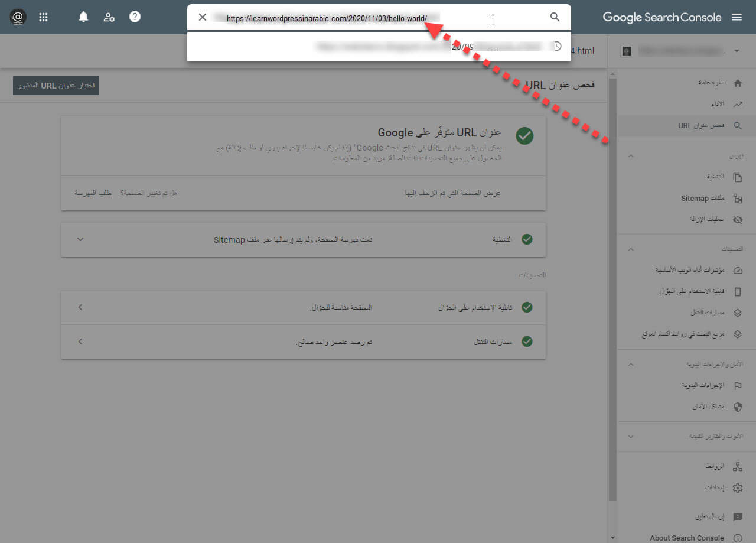Click the Core Web Vitals gauge icon
The width and height of the screenshot is (756, 543).
(738, 271)
